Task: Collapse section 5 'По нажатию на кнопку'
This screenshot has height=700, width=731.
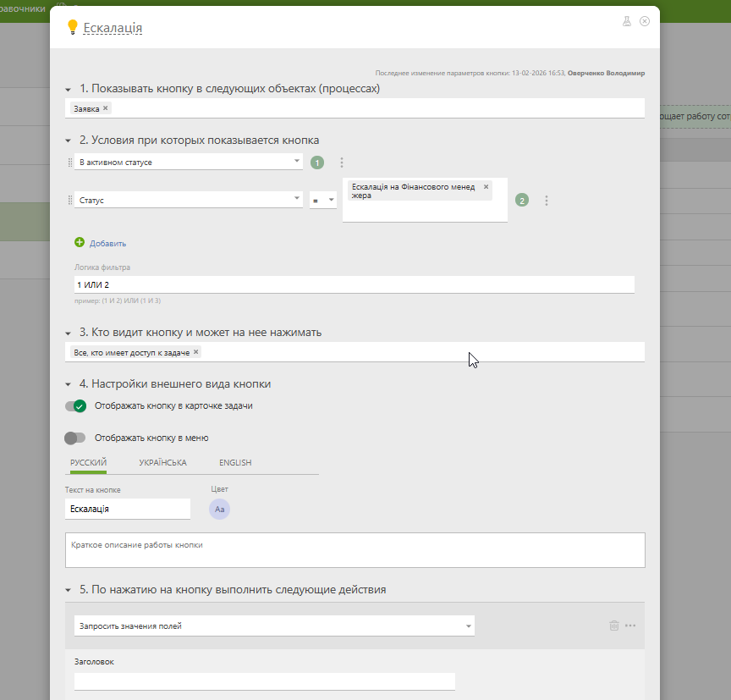Action: point(68,591)
